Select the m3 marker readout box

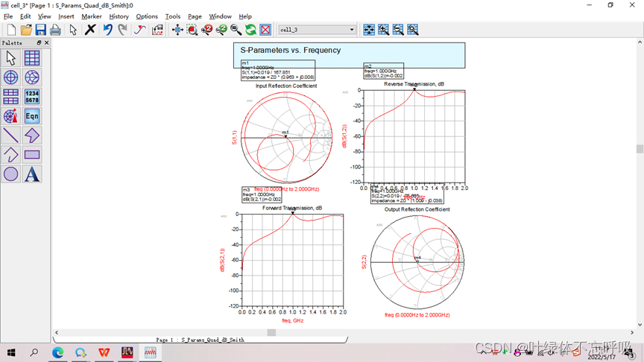(x=262, y=194)
